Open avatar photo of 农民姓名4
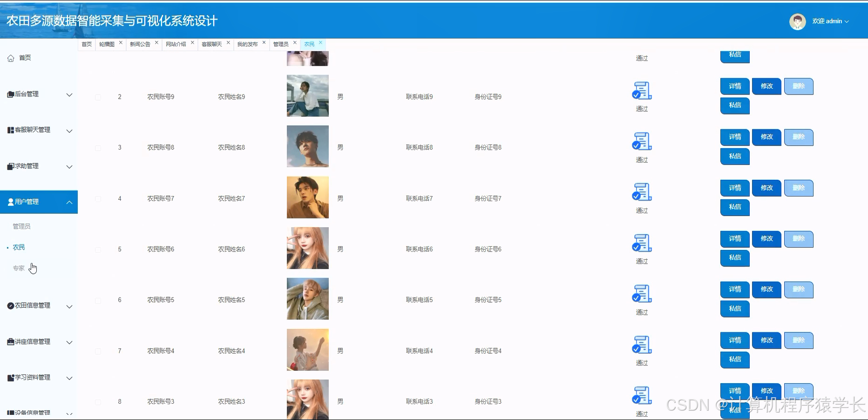The height and width of the screenshot is (420, 868). tap(307, 350)
